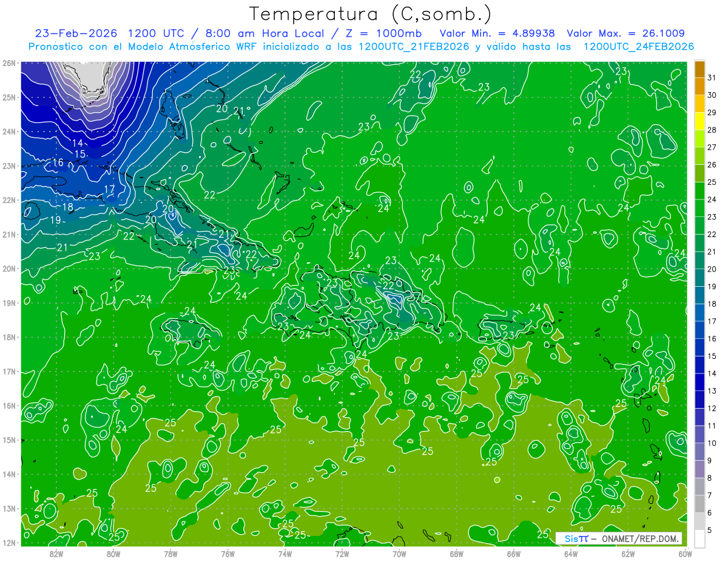
Task: Click the '22N' latitude axis label
Action: [8, 200]
